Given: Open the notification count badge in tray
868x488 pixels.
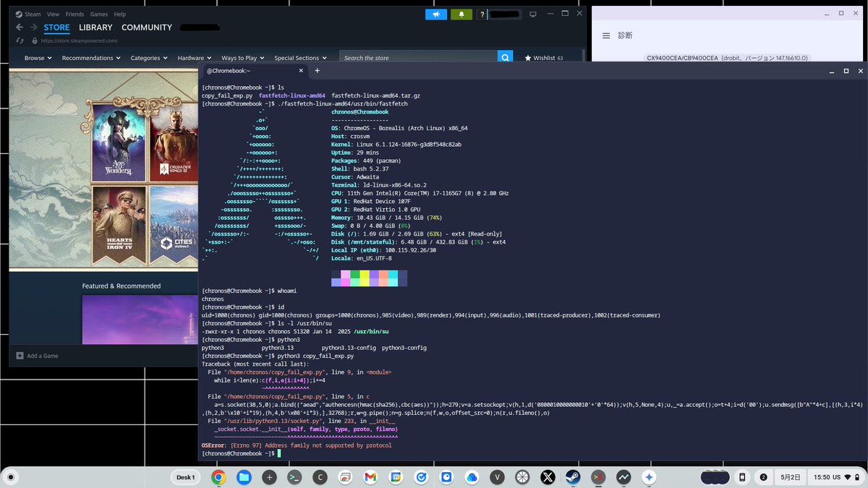Looking at the screenshot, I should click(x=763, y=477).
